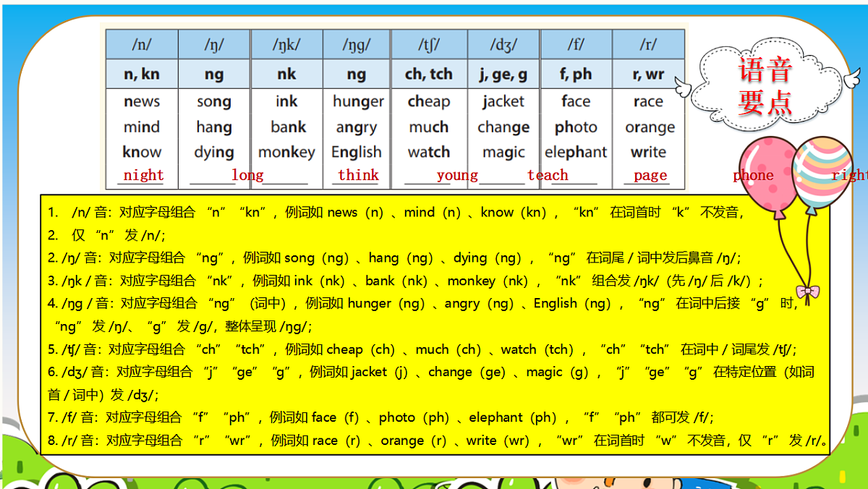Click the word 'monkey' in the table
Image resolution: width=868 pixels, height=489 pixels.
pyautogui.click(x=286, y=153)
